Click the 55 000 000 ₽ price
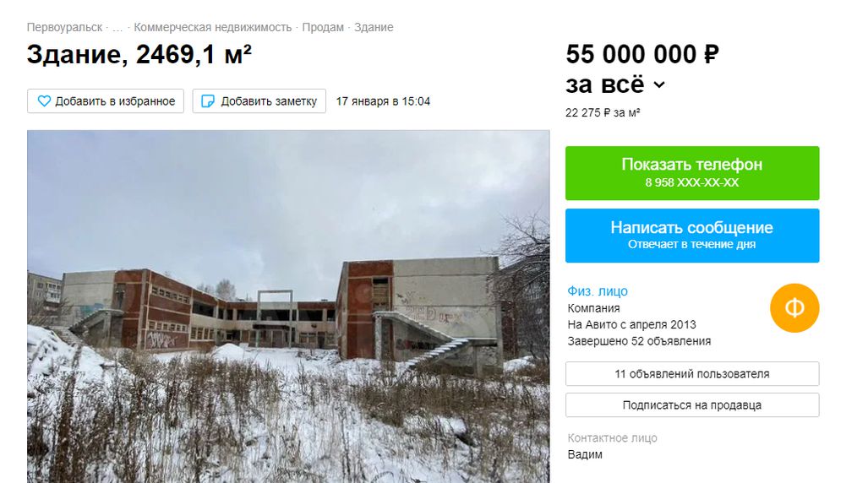This screenshot has height=483, width=868. point(642,54)
